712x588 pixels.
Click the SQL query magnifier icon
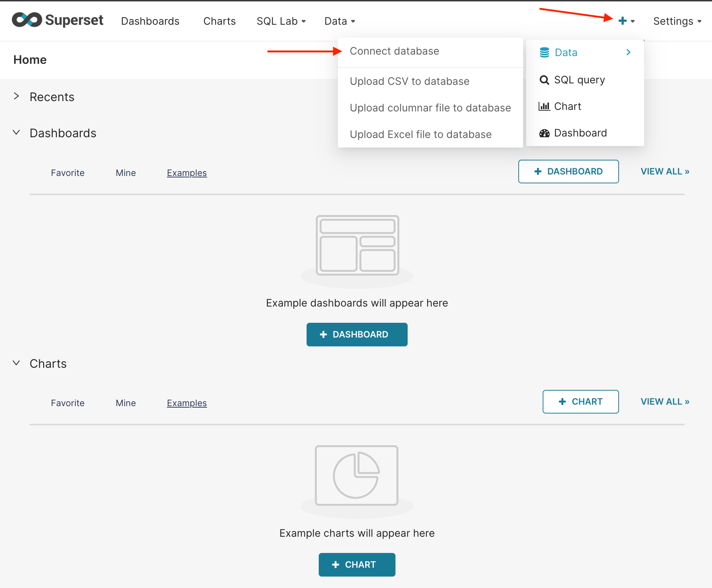[x=544, y=80]
